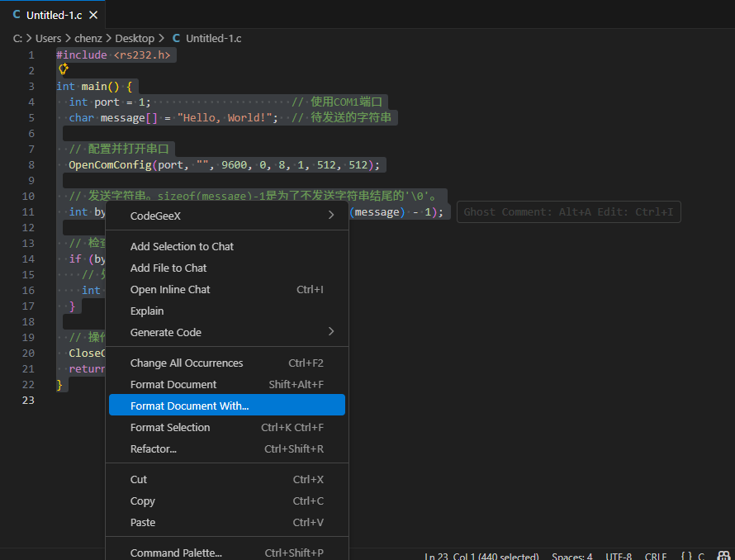Click line number 1 in gutter

(x=31, y=55)
